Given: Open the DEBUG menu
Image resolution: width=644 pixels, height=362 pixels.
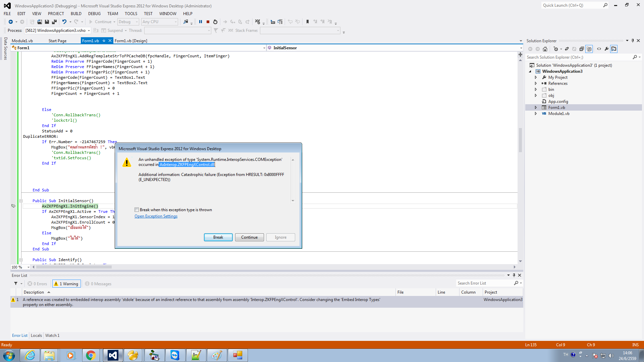Looking at the screenshot, I should tap(94, 14).
